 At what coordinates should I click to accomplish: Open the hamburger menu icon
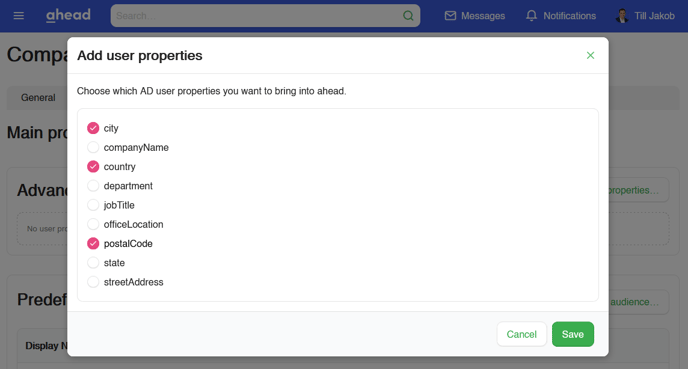pos(18,16)
